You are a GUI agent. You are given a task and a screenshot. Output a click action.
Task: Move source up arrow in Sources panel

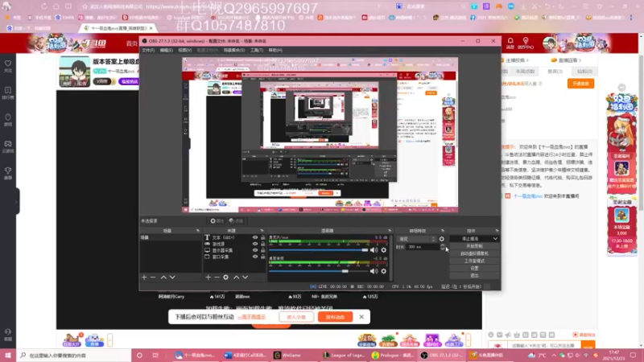click(236, 278)
